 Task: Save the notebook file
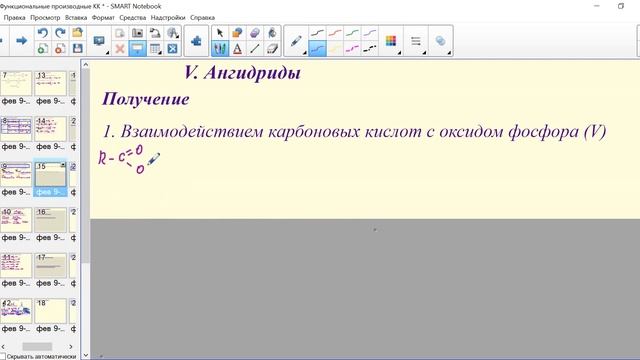click(x=78, y=49)
